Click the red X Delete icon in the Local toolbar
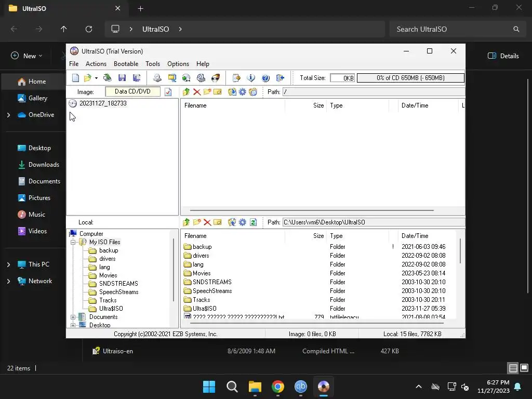 point(207,222)
